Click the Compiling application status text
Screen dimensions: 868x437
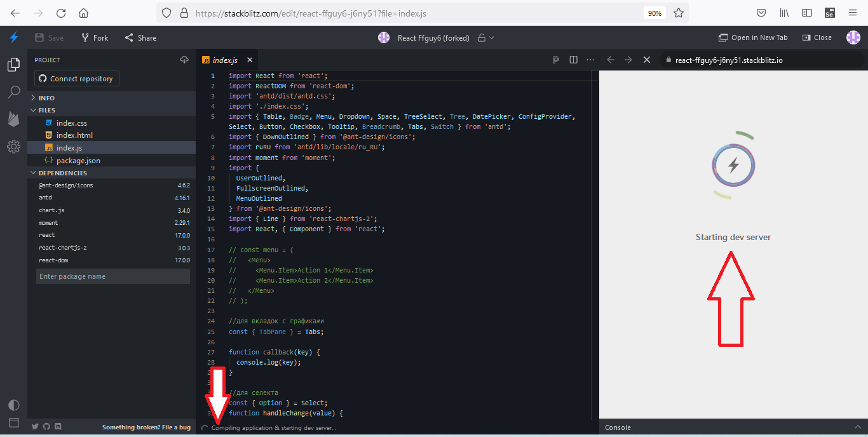click(273, 428)
